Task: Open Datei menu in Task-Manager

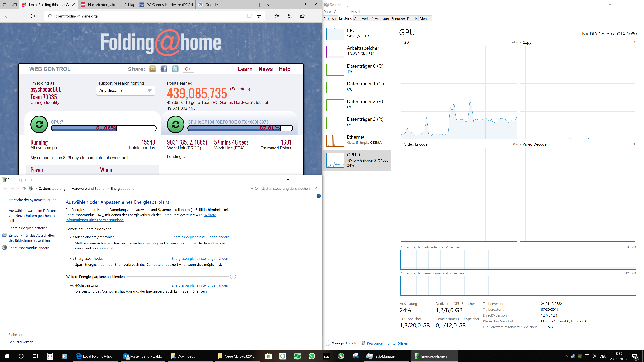Action: pos(327,12)
